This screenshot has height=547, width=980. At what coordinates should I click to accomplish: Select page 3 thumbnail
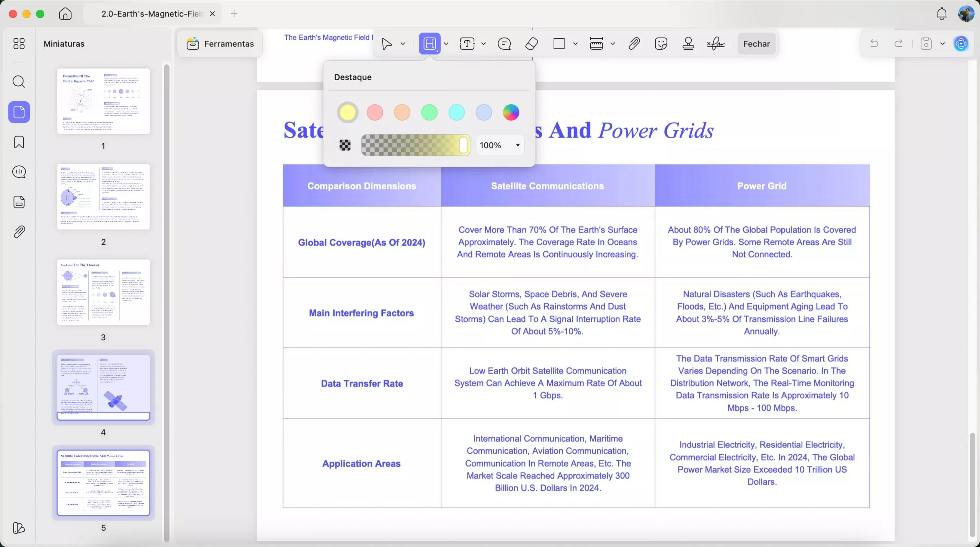click(x=103, y=292)
